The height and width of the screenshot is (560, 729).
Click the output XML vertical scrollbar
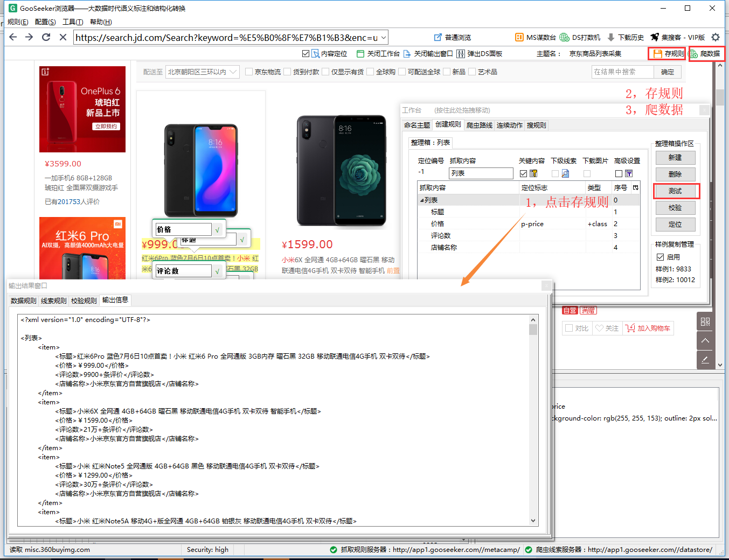tap(533, 421)
